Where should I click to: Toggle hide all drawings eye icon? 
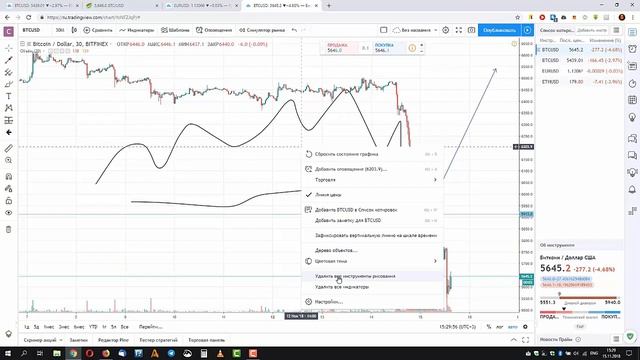[9, 213]
